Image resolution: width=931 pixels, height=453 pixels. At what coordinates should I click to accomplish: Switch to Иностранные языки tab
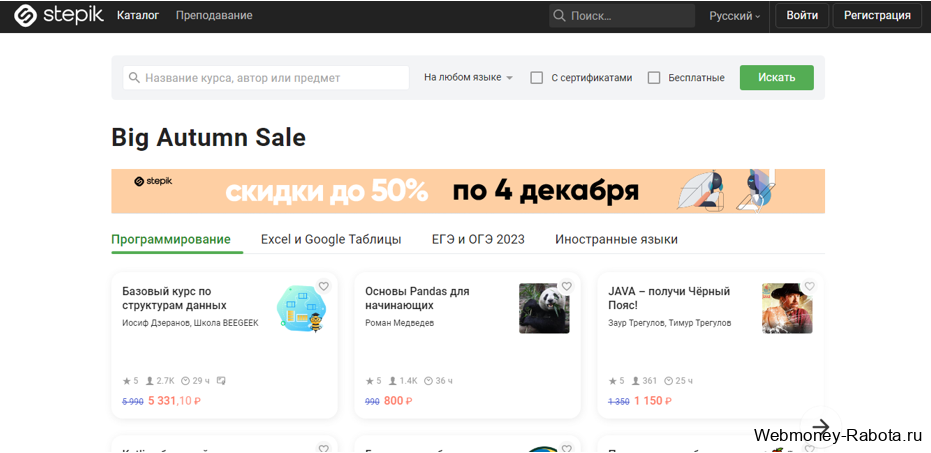[x=616, y=239]
